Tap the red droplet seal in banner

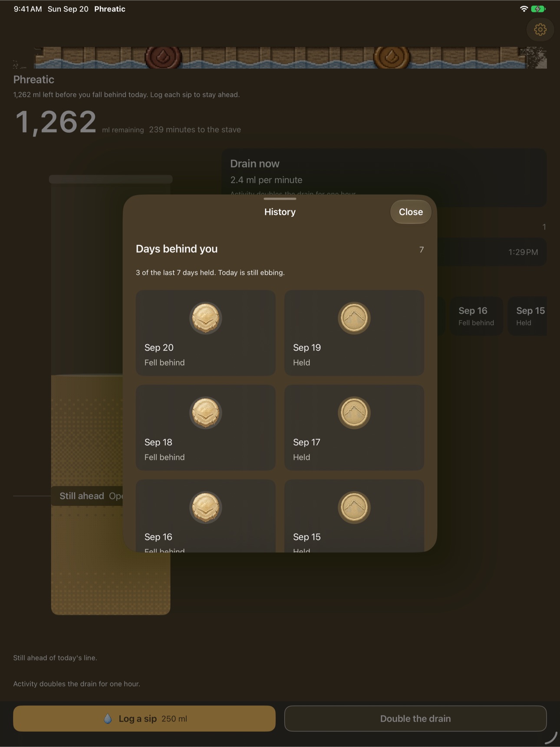(163, 57)
